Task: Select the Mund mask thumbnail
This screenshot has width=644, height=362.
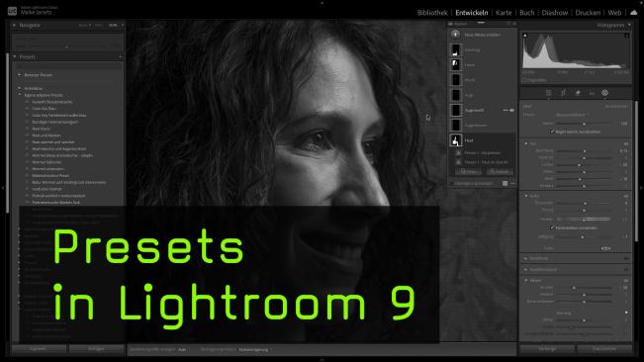Action: (455, 80)
